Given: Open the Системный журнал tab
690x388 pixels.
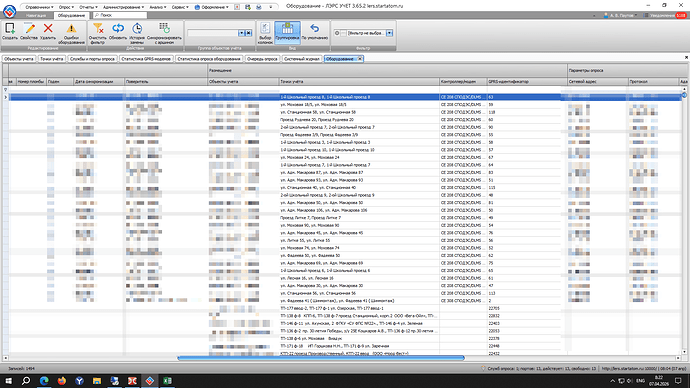Looking at the screenshot, I should coord(301,59).
